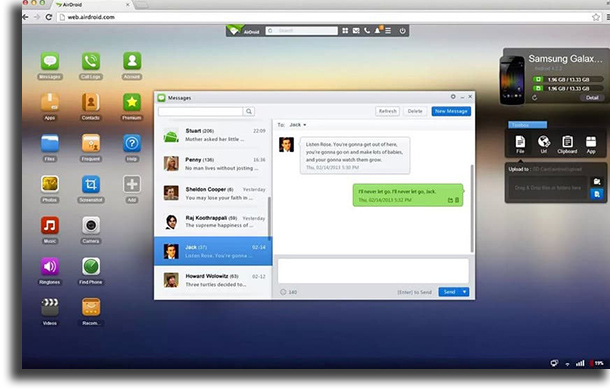This screenshot has width=610, height=390.
Task: Click the Help question mark icon
Action: pos(132,143)
